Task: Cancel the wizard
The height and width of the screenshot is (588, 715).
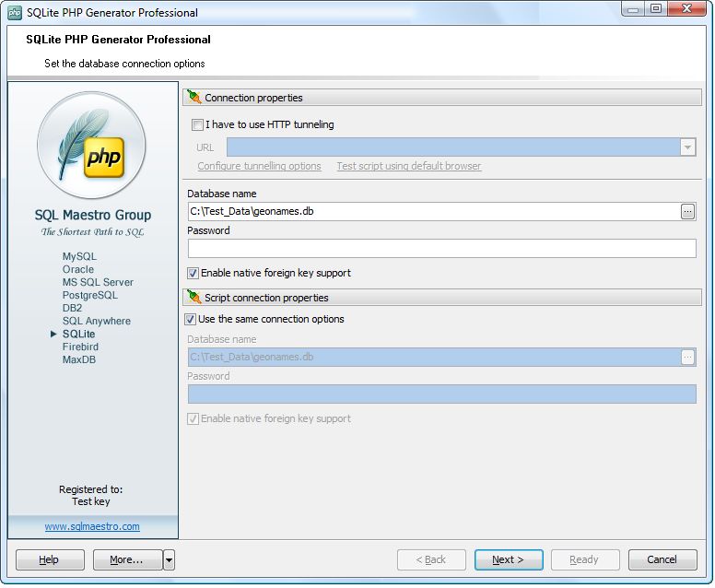Action: click(x=662, y=559)
